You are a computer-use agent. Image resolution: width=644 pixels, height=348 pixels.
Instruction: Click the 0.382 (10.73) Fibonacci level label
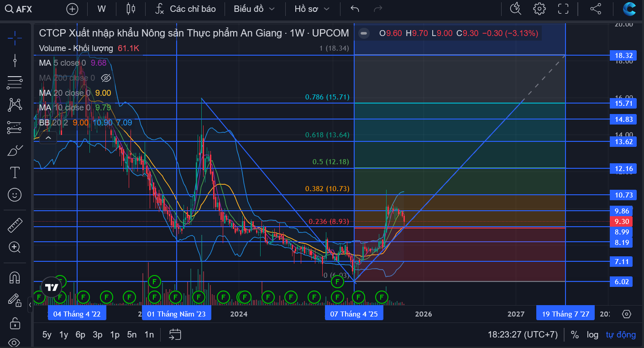click(327, 189)
